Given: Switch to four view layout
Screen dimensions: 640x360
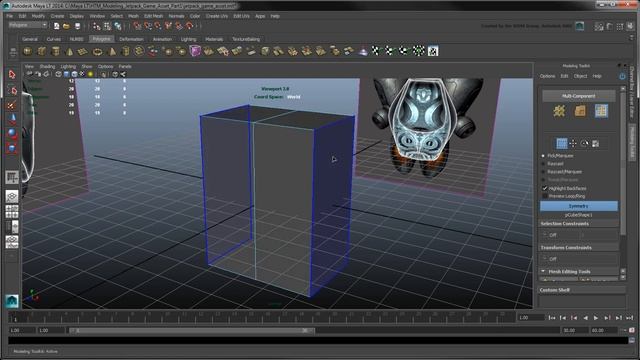Looking at the screenshot, I should (12, 211).
